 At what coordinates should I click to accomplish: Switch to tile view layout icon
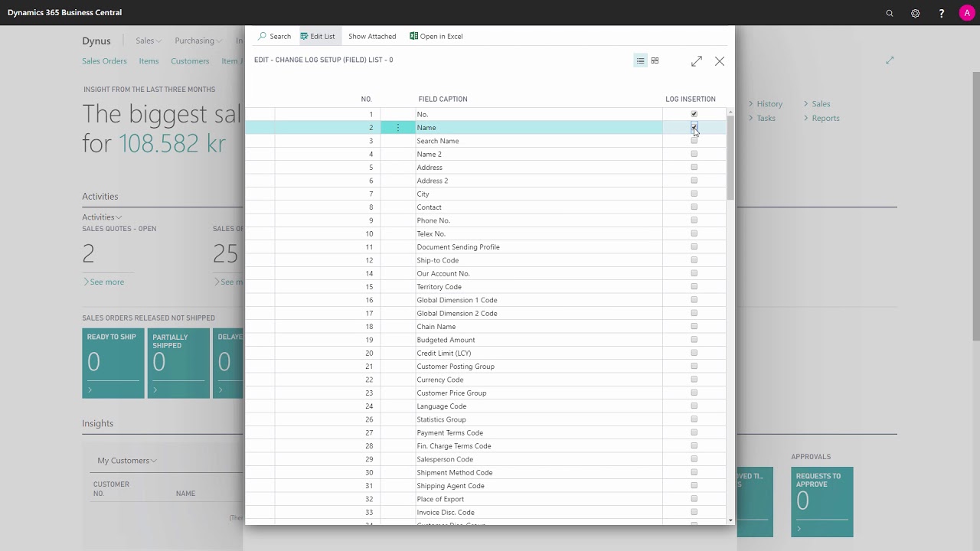(x=655, y=60)
